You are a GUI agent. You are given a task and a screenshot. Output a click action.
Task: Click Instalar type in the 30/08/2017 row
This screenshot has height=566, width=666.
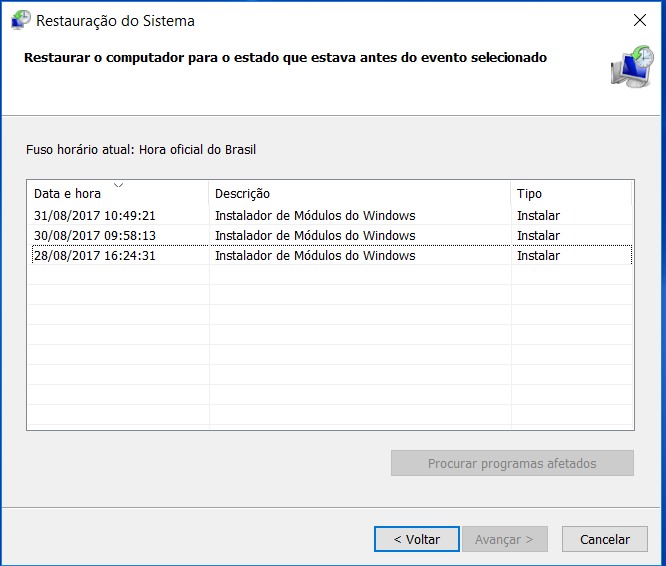538,236
